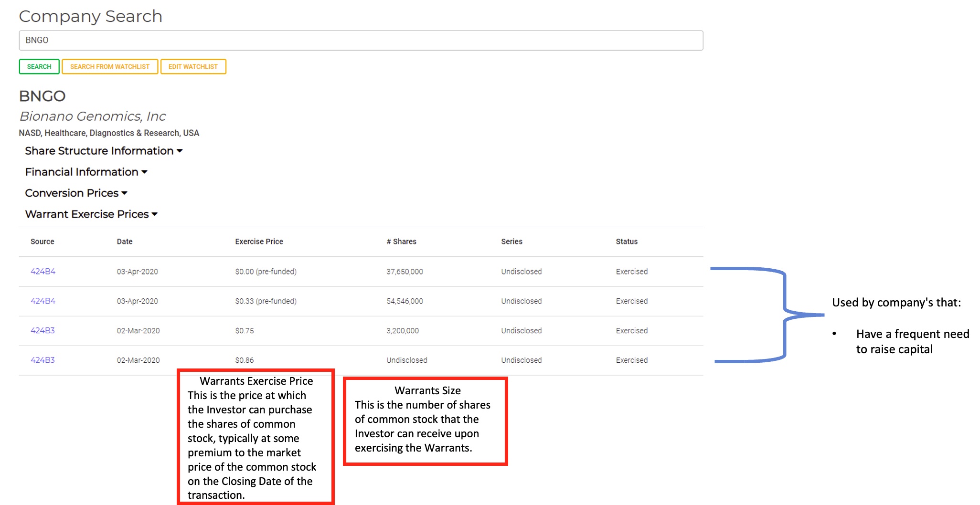This screenshot has width=980, height=505.
Task: Click the # Shares column header
Action: point(402,242)
